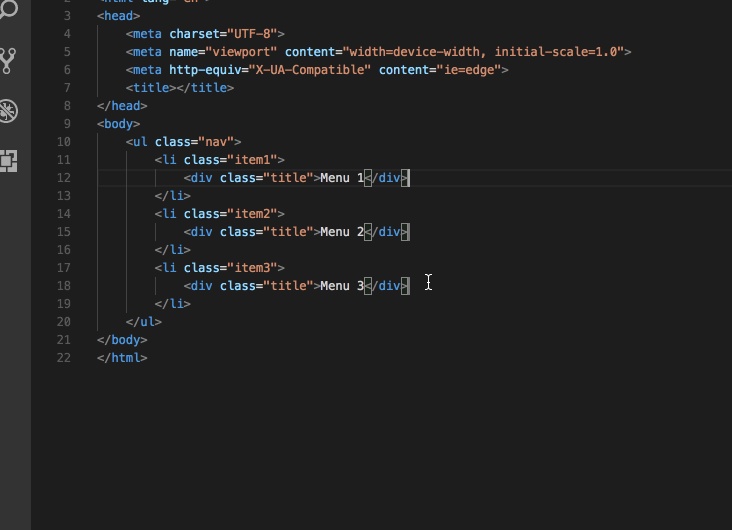
Task: Click the closing li tag on line 13
Action: [173, 196]
